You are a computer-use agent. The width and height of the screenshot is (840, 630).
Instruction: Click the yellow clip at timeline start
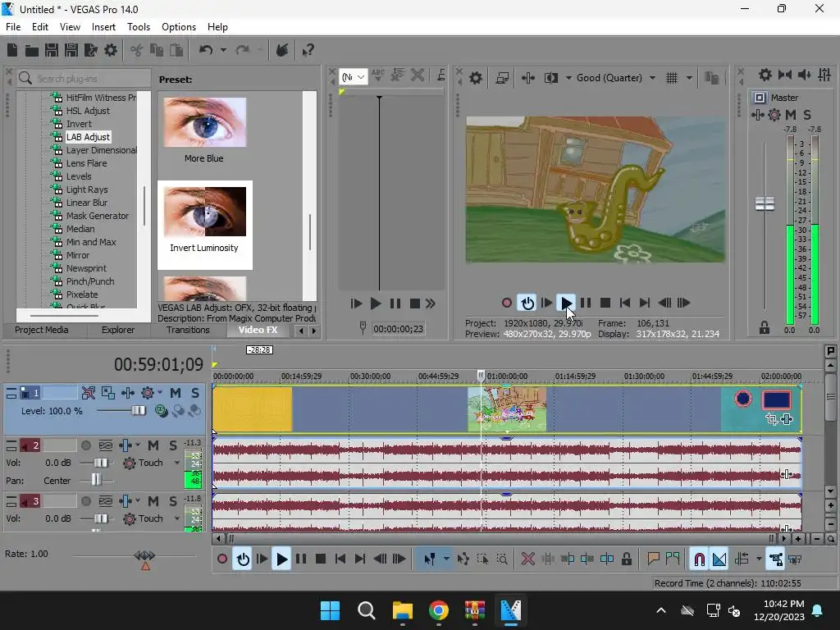[252, 409]
